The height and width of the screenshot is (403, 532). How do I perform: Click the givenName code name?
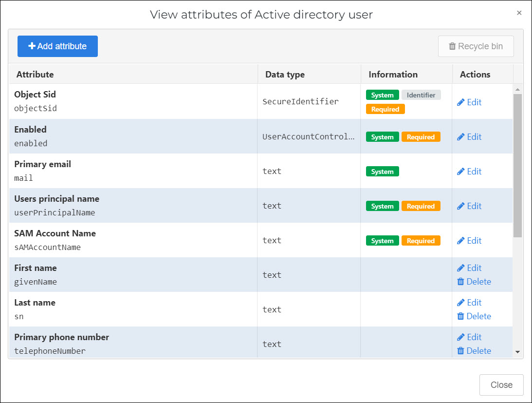point(35,282)
